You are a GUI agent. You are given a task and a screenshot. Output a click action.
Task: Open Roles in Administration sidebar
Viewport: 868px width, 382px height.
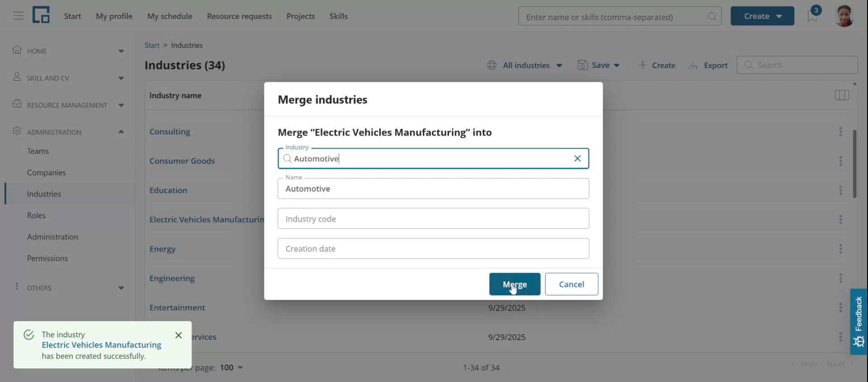(36, 215)
